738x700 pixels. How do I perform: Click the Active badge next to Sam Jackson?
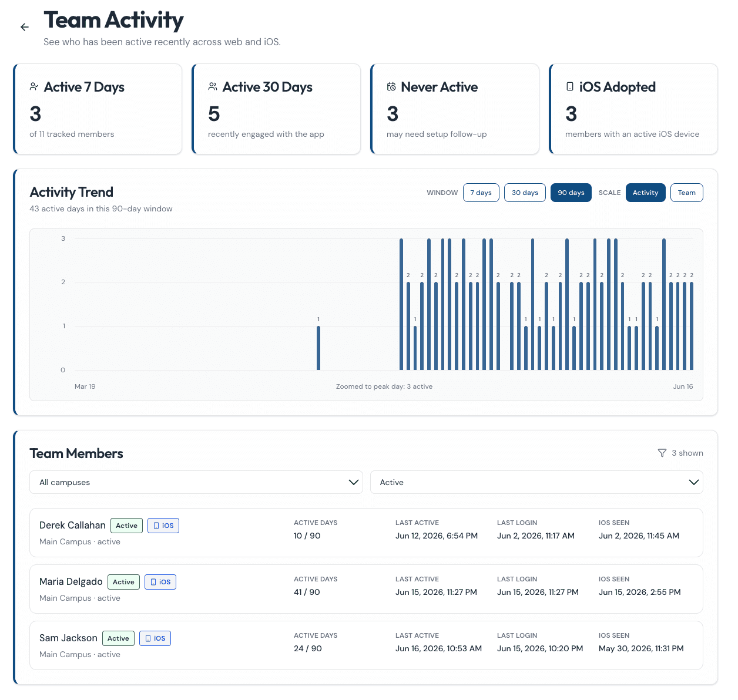(x=118, y=638)
